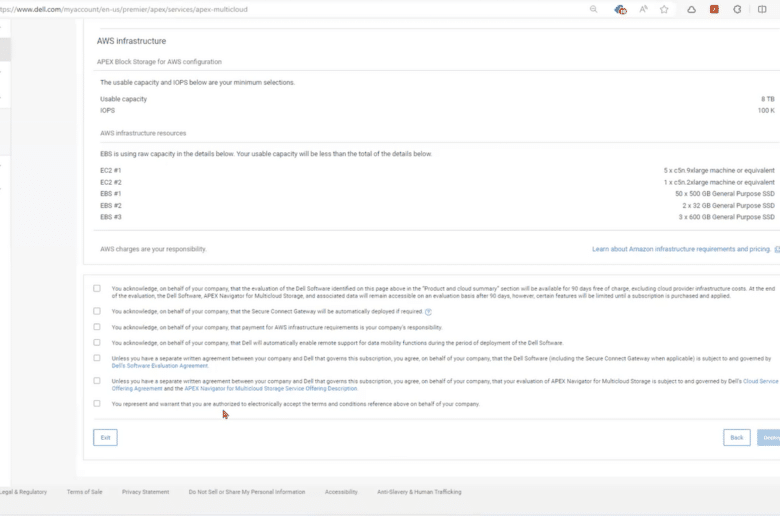Open Do Not Sell or Share footer link
The height and width of the screenshot is (516, 780).
click(x=247, y=492)
